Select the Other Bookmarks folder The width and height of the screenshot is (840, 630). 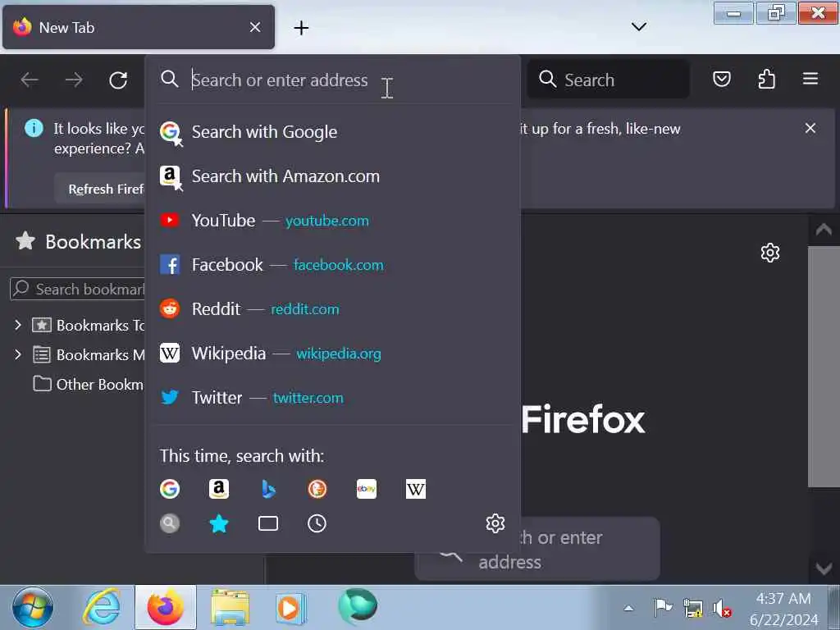(x=89, y=384)
